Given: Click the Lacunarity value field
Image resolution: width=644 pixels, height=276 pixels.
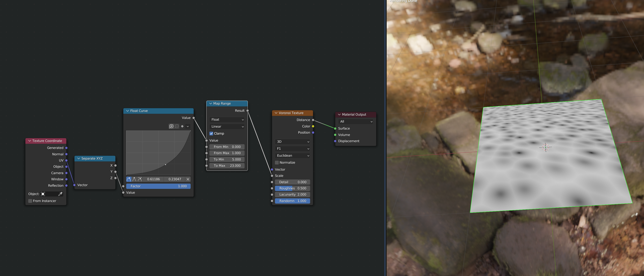Looking at the screenshot, I should (292, 195).
